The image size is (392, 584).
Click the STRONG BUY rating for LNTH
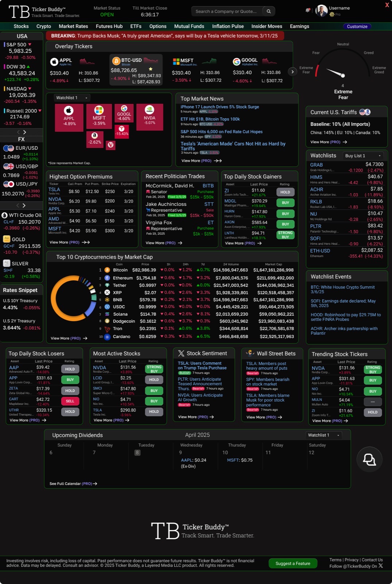point(285,235)
